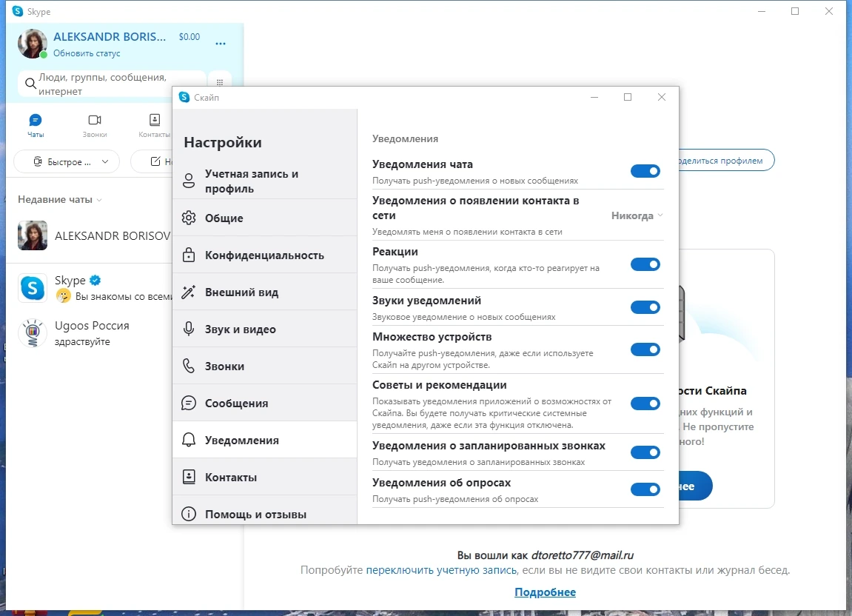The height and width of the screenshot is (616, 852).
Task: Click the Skype logo in the Скайп window title
Action: (184, 97)
